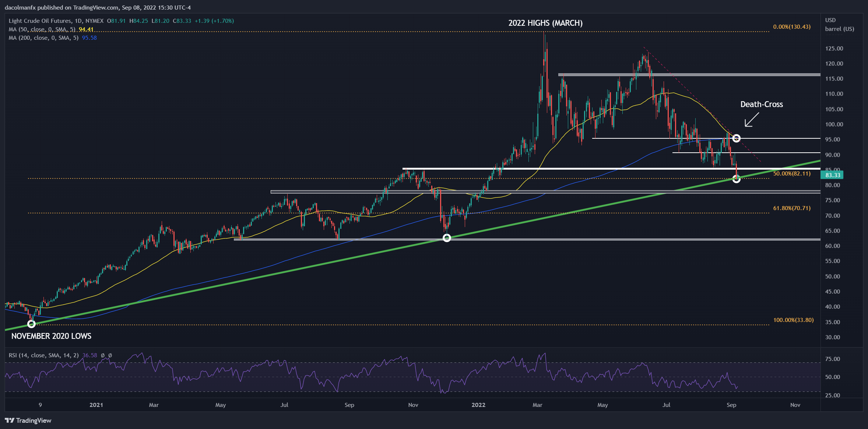Click the 50.00%(82.11) Fibonacci label
Viewport: 868px width, 429px height.
(792, 174)
